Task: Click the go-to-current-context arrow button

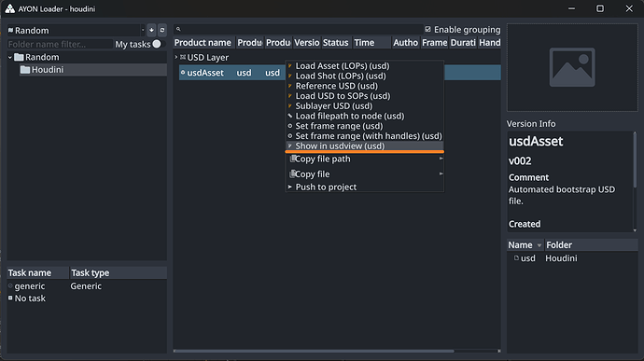Action: tap(151, 30)
